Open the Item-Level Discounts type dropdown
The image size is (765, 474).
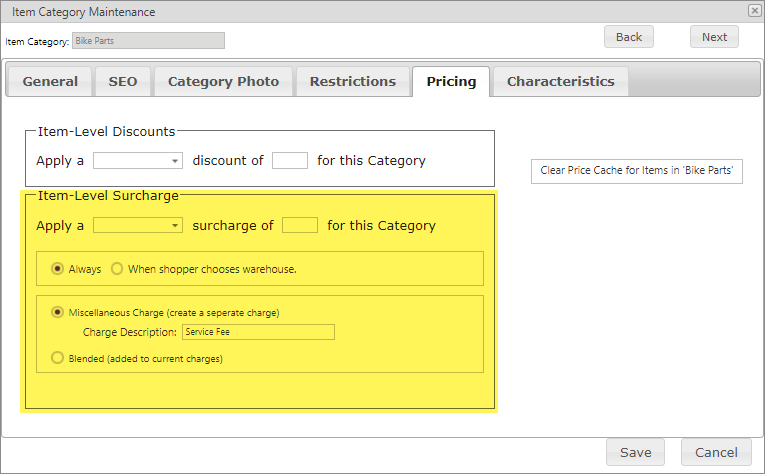138,160
